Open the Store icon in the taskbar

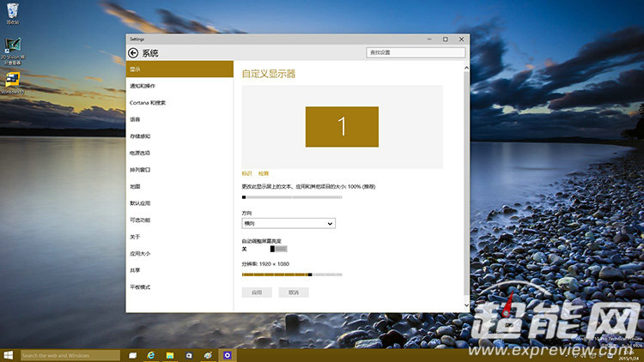189,354
